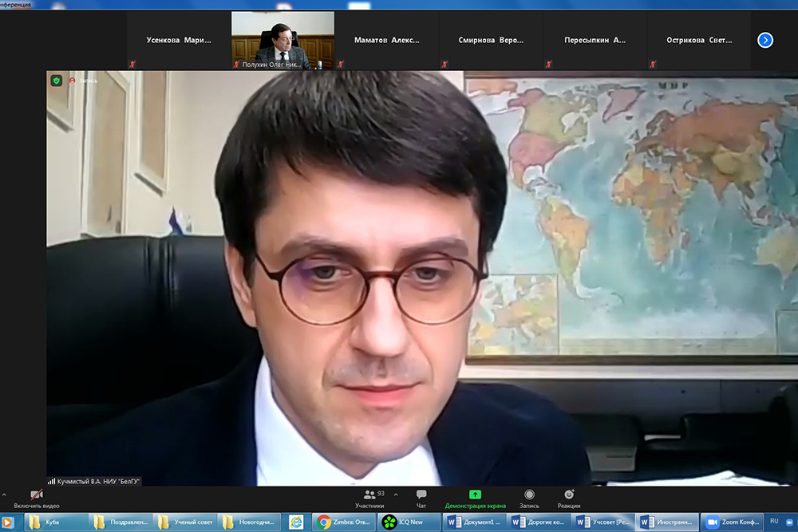Select Маматов participant tile
Screen dimensions: 798x532
pos(386,40)
